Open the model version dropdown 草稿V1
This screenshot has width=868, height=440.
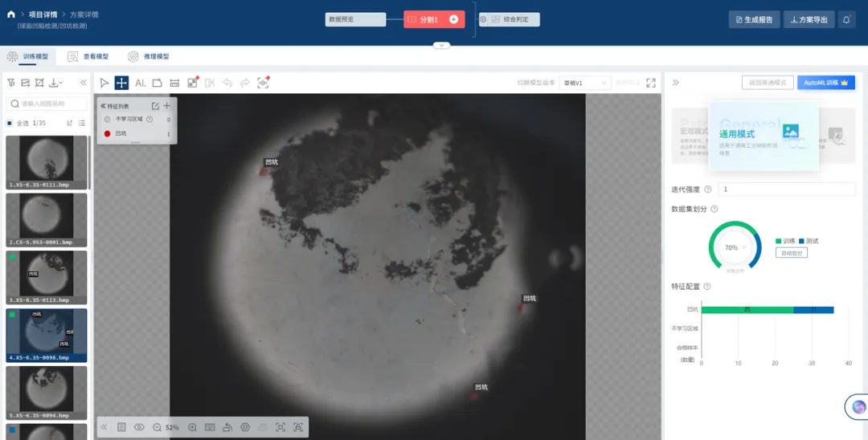tap(586, 83)
